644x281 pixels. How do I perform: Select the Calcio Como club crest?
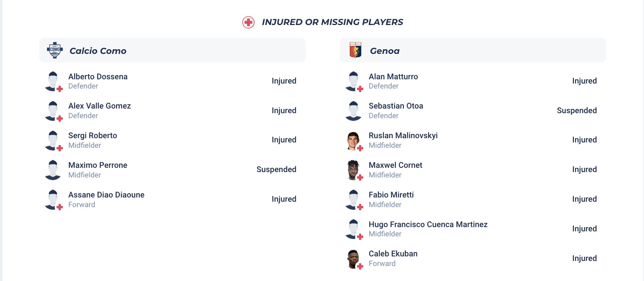(x=55, y=50)
